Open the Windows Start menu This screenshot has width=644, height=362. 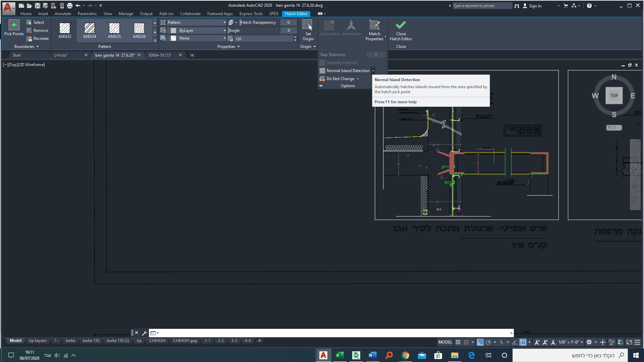pos(636,355)
